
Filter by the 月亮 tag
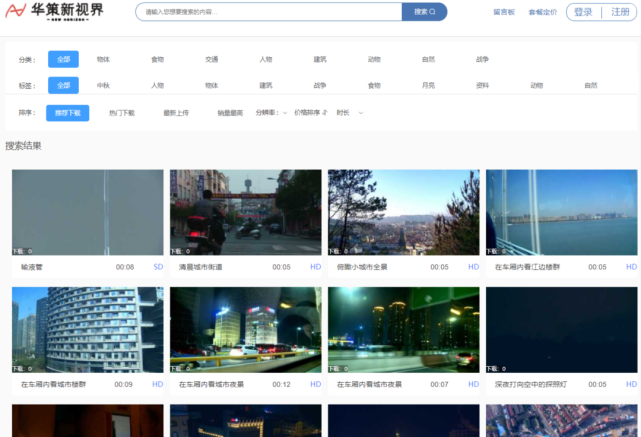[x=428, y=85]
